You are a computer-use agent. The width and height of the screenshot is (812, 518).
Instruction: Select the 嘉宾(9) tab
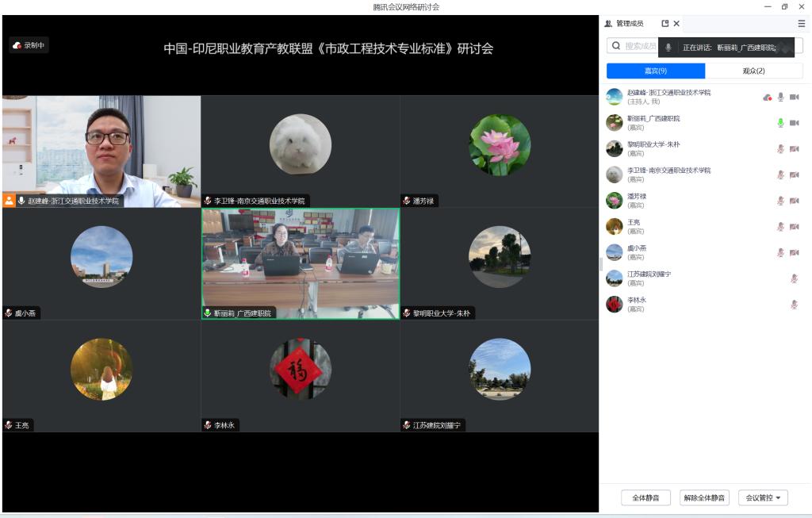click(x=655, y=71)
